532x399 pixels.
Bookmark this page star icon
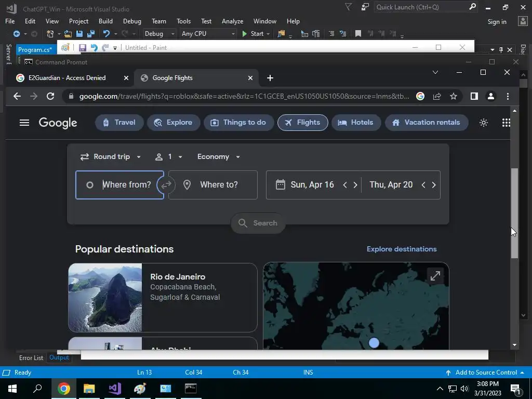(x=453, y=96)
